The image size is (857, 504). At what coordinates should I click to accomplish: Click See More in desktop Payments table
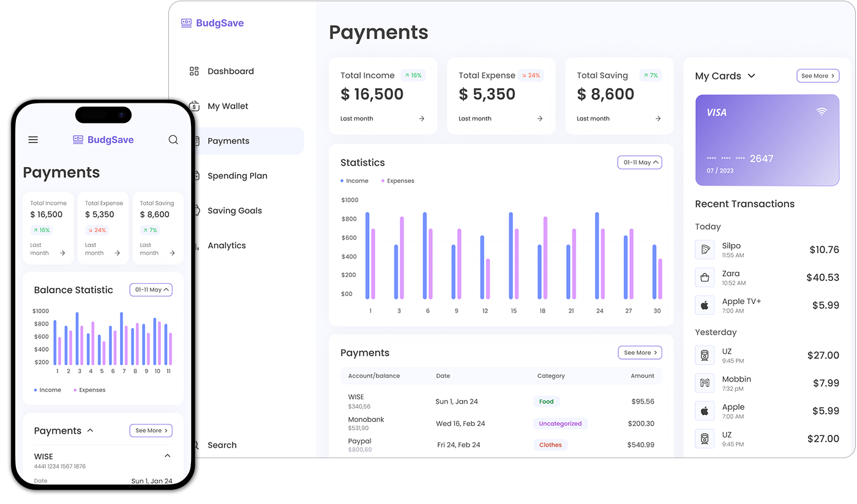pyautogui.click(x=640, y=353)
